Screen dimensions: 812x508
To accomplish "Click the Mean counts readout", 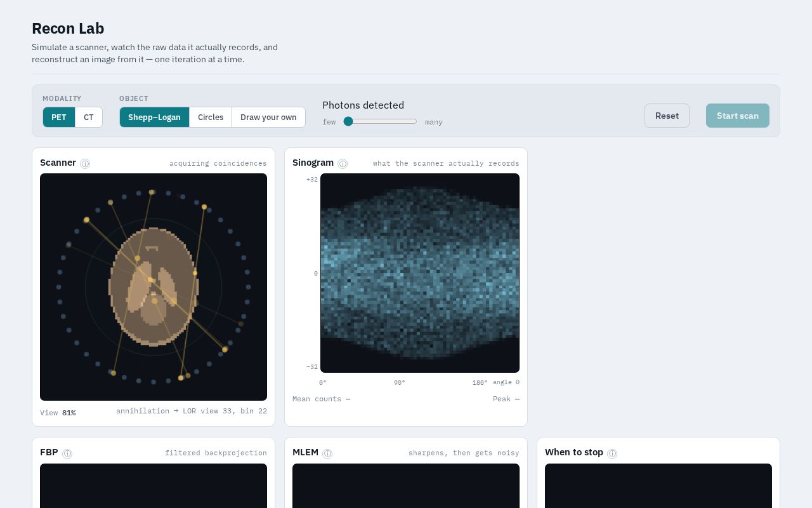I will click(x=321, y=399).
